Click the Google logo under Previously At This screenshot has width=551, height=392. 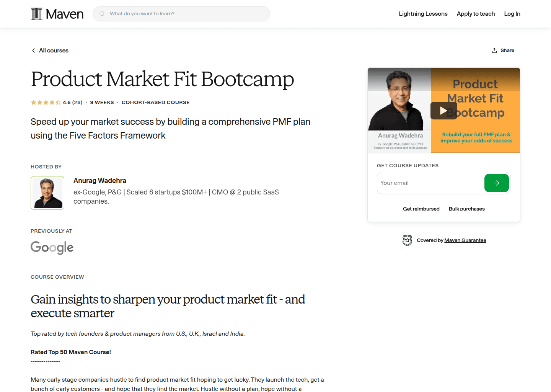tap(52, 248)
